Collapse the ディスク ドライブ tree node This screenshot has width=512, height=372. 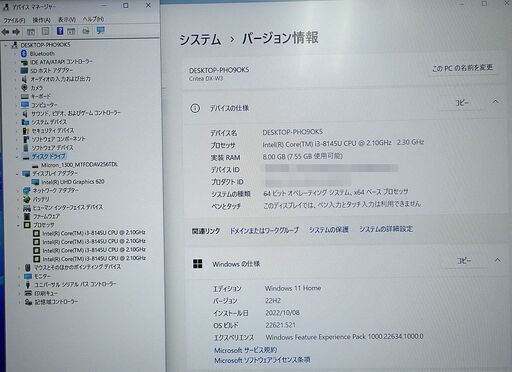17,156
